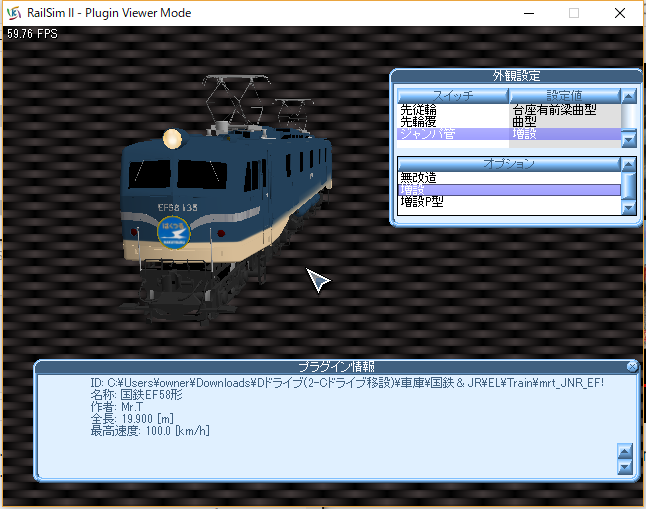646x509 pixels.
Task: Click the 増設 value for ジャンパ管
Action: (524, 134)
